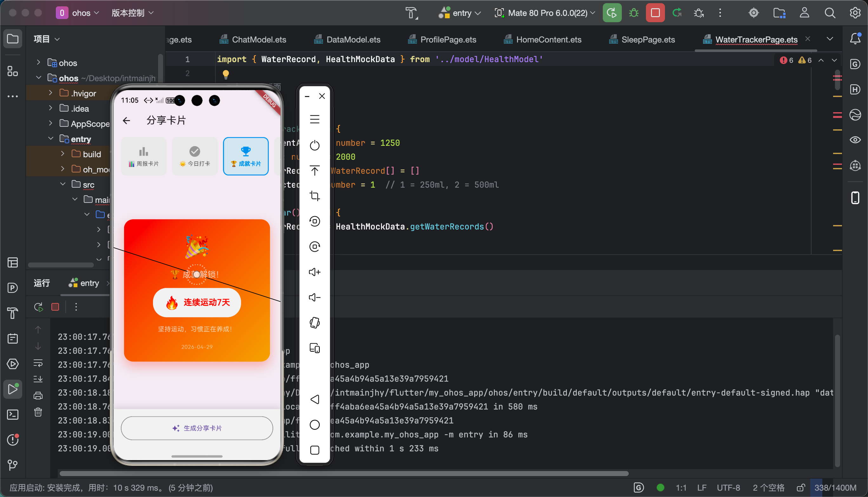
Task: Click the Debug bug icon in toolbar
Action: [x=634, y=13]
